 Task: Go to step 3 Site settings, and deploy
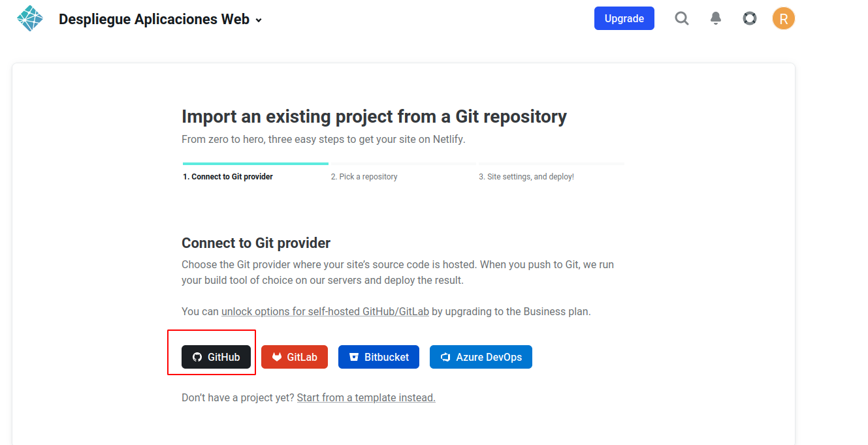[x=526, y=177]
